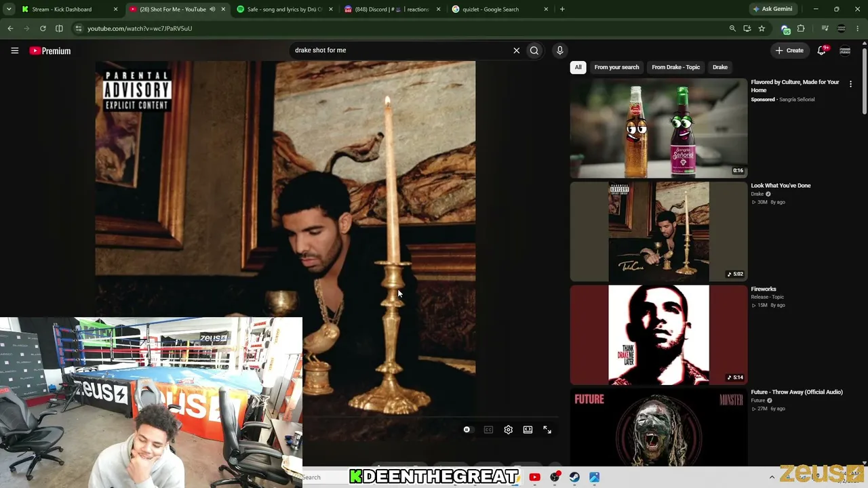Expand the tab search dropdown

[9, 9]
